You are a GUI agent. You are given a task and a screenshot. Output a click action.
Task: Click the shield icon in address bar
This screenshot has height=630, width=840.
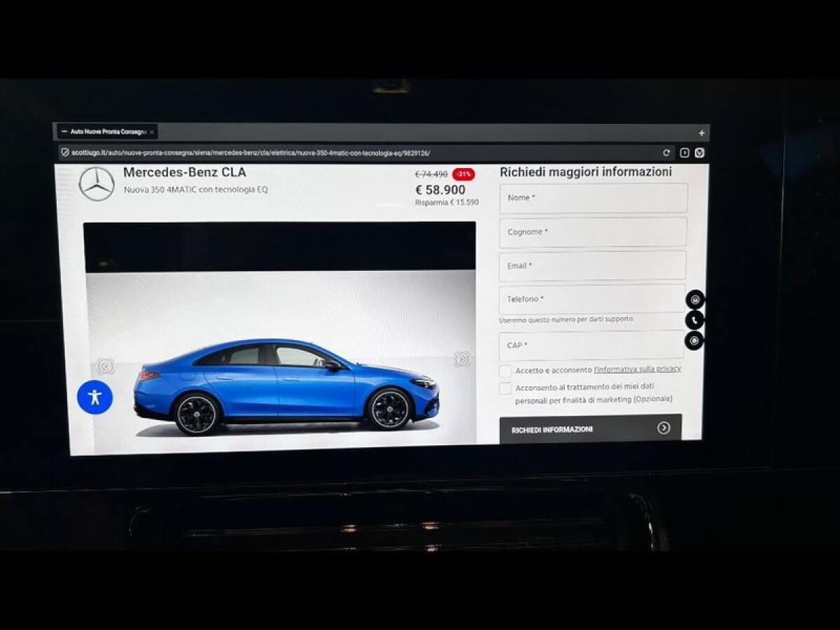click(65, 153)
